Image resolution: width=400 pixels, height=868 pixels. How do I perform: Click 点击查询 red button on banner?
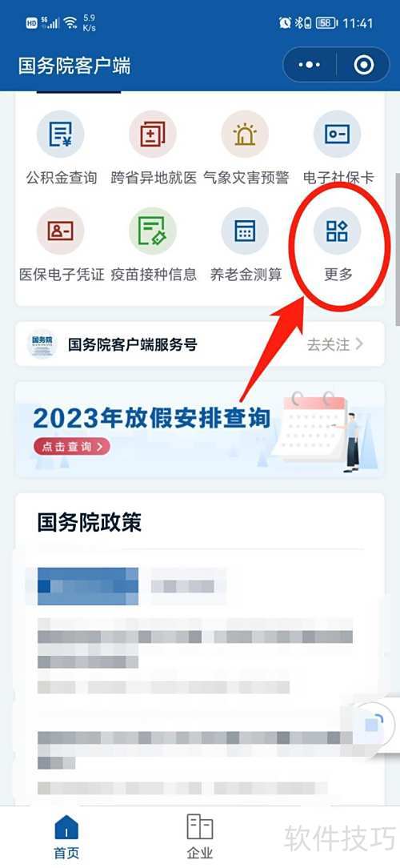[x=71, y=446]
